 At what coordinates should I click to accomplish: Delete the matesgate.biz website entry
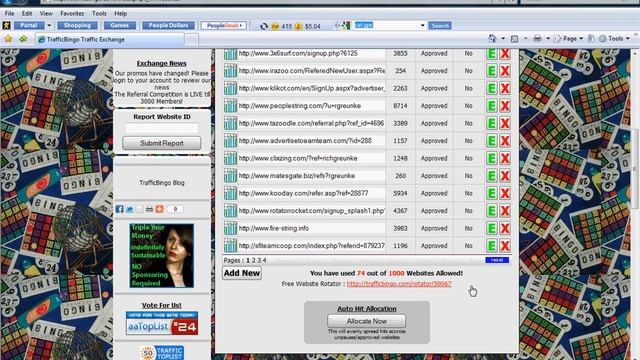tap(505, 176)
